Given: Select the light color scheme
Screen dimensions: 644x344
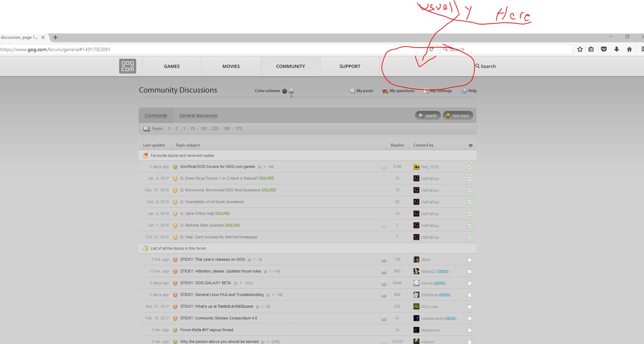Looking at the screenshot, I should [292, 91].
